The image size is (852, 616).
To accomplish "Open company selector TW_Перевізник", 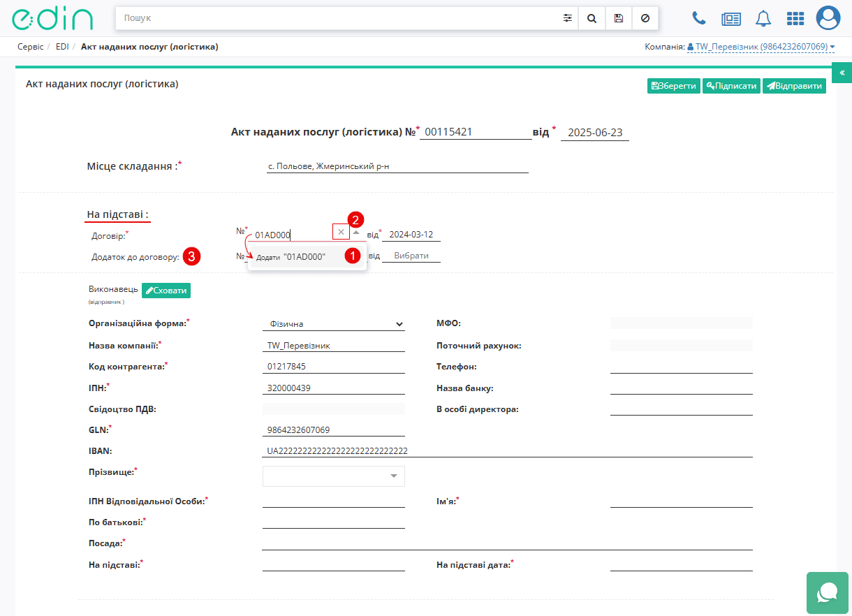I will click(761, 47).
